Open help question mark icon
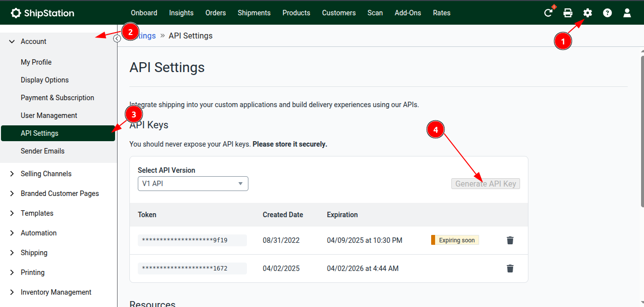Image resolution: width=644 pixels, height=307 pixels. 607,13
